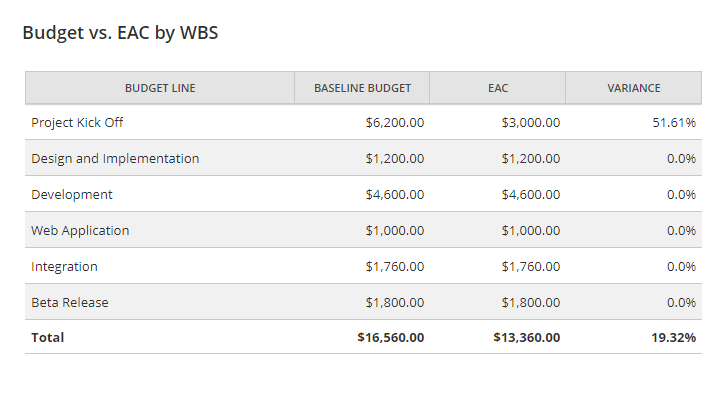Click the $6,200.00 baseline budget value
The width and height of the screenshot is (723, 393).
tap(395, 123)
